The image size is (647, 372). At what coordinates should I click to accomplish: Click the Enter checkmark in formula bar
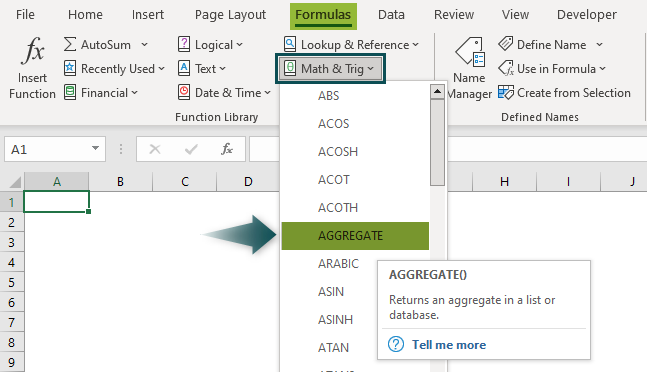191,149
